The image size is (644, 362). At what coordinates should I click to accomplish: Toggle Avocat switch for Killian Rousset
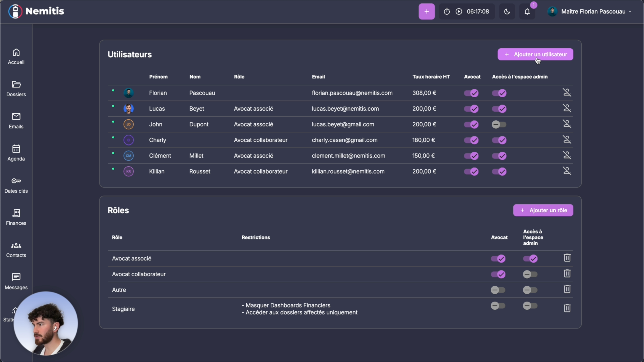[x=471, y=171]
